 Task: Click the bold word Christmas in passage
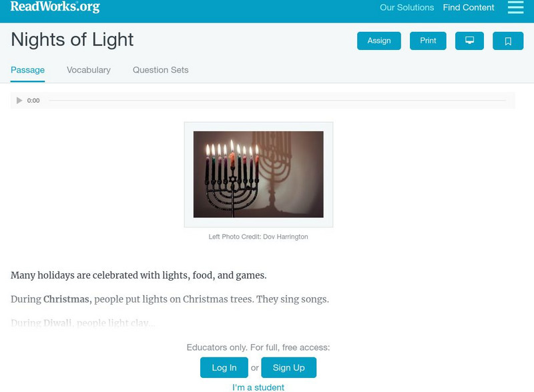pos(67,299)
